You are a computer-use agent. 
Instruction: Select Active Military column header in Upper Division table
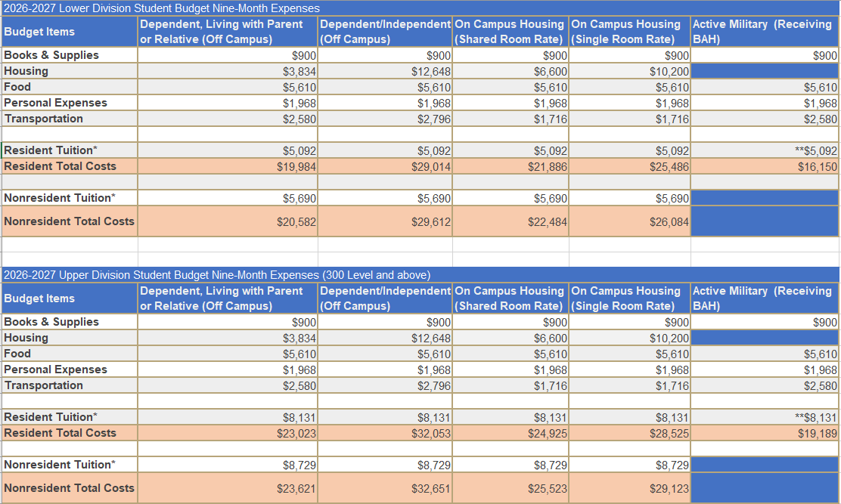click(x=764, y=298)
